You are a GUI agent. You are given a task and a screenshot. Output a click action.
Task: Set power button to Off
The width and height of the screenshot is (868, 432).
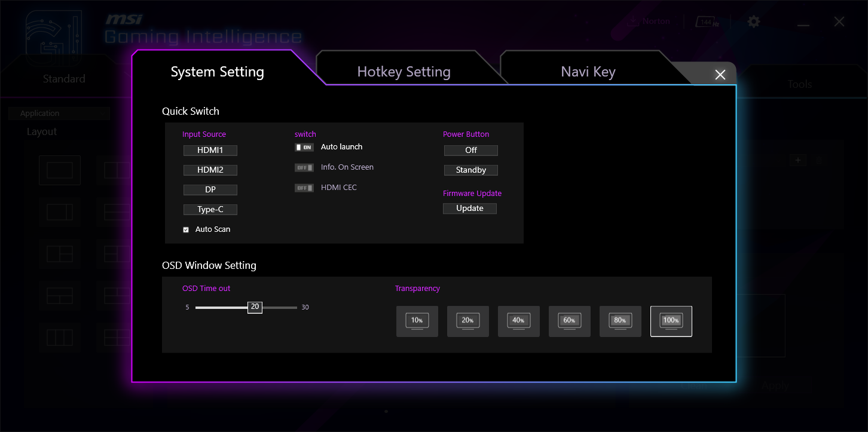coord(471,151)
